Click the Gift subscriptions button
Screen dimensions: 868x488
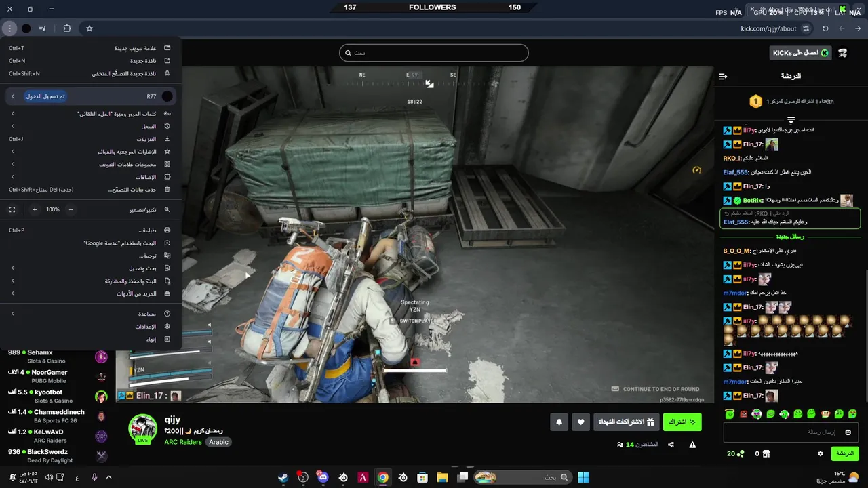(626, 422)
